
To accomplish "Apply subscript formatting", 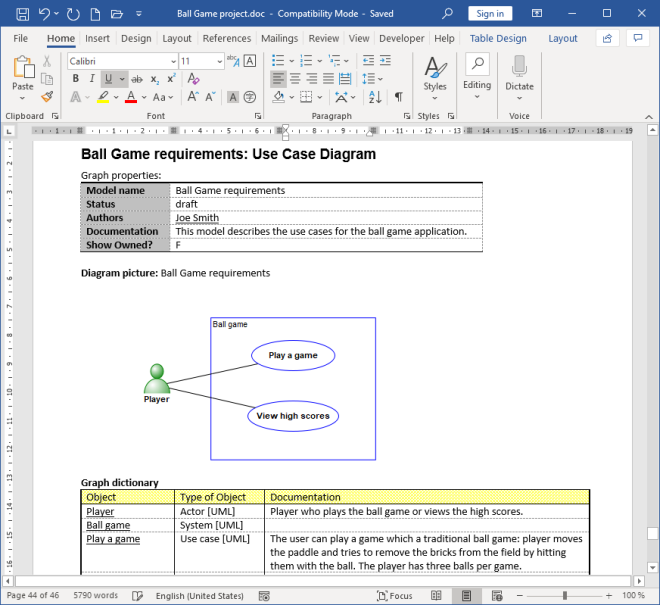I will point(155,79).
